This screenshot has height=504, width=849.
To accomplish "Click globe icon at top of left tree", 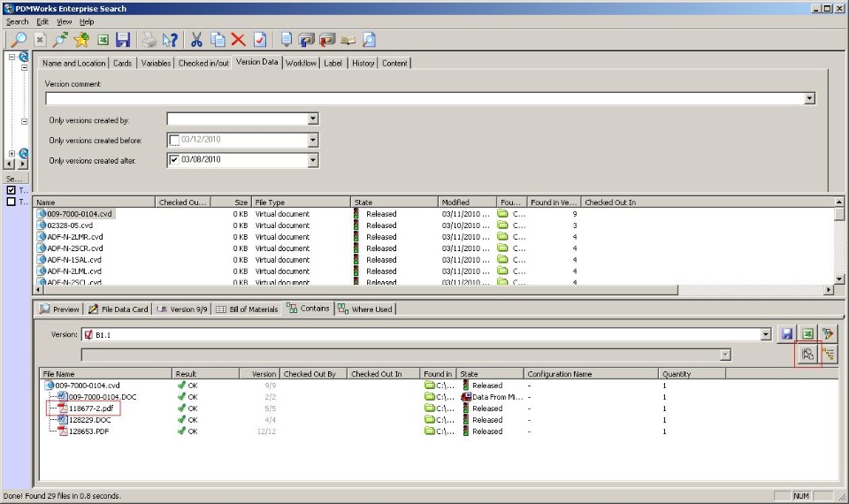I will (23, 57).
